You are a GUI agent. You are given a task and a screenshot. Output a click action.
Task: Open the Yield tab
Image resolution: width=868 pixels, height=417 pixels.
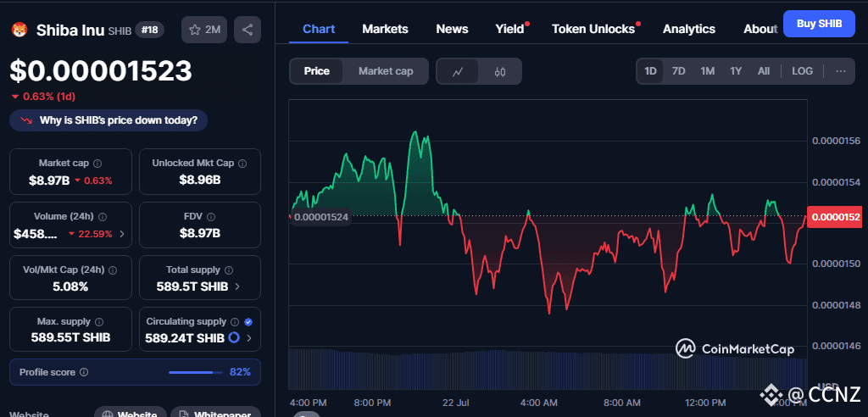tap(509, 29)
